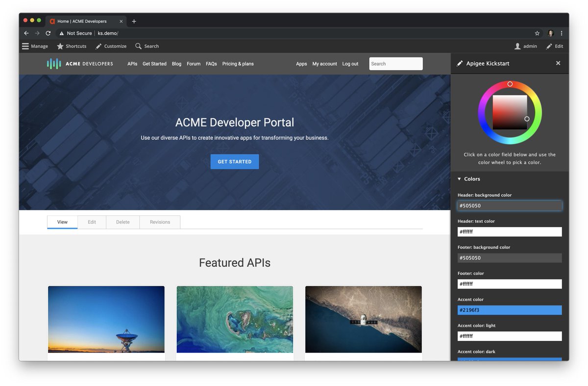Screen dimensions: 588x386
Task: Bookmark page with the star icon
Action: (x=537, y=33)
